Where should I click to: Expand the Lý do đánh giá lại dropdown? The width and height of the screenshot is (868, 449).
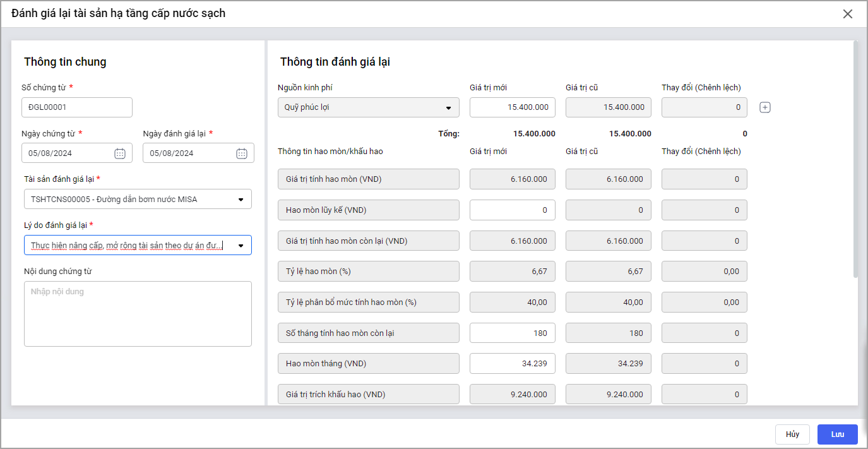[241, 246]
